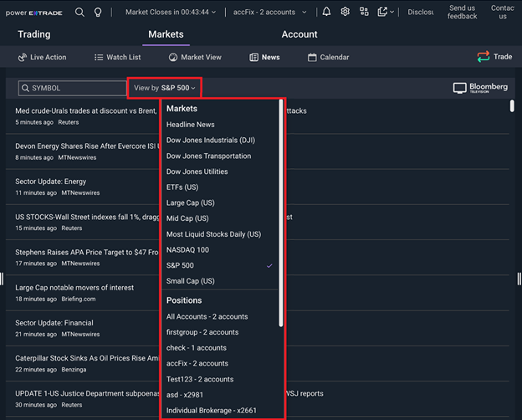The image size is (522, 420).
Task: Click the power E*TRADE logo
Action: 34,13
